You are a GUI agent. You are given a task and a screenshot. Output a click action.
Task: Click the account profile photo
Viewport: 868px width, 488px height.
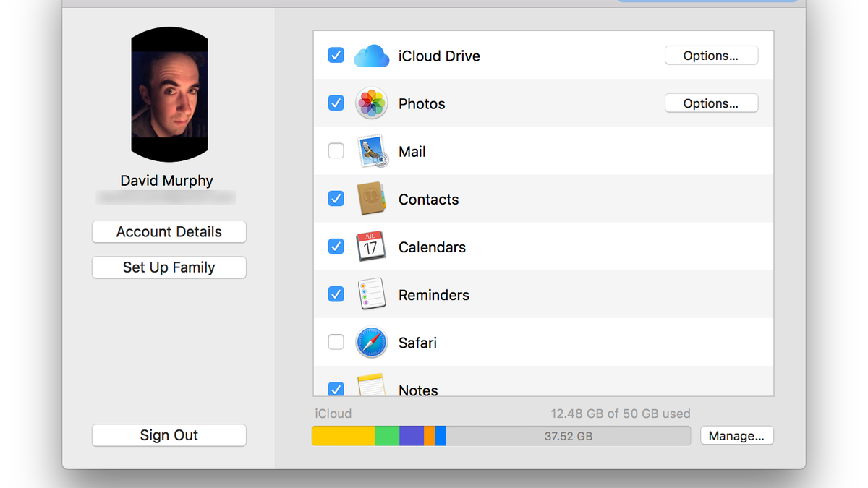(x=169, y=95)
